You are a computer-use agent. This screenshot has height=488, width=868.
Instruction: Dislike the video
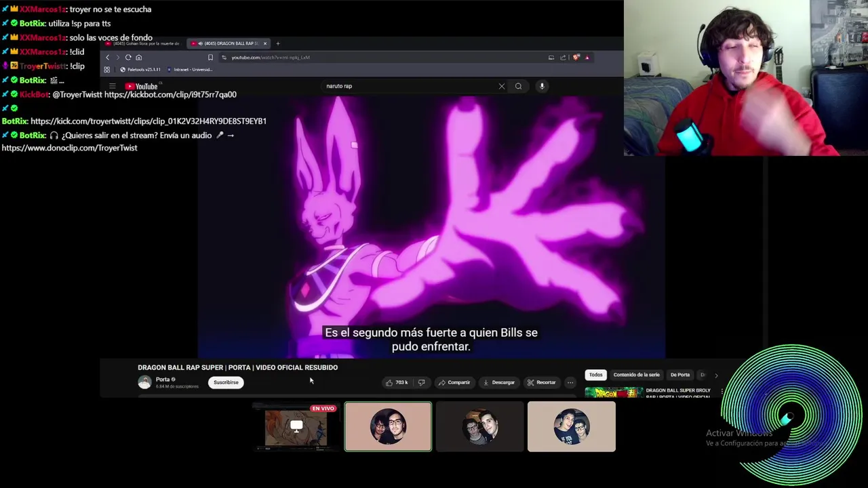421,382
